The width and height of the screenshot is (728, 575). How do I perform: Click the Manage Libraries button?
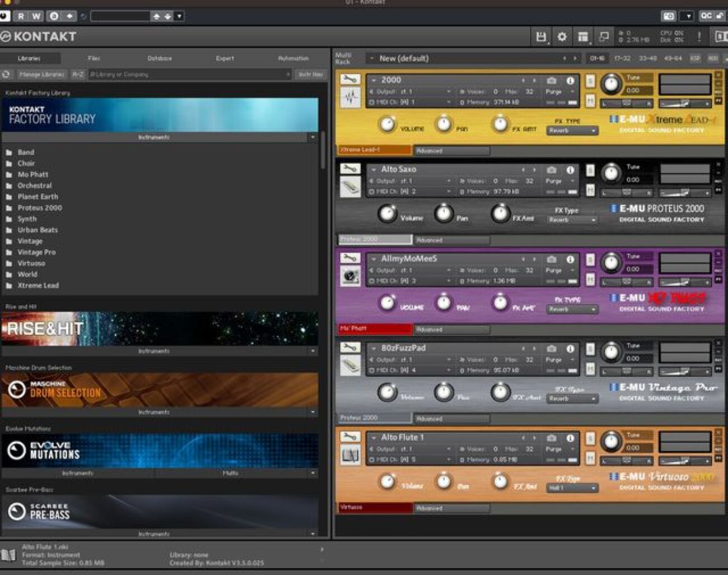click(41, 74)
